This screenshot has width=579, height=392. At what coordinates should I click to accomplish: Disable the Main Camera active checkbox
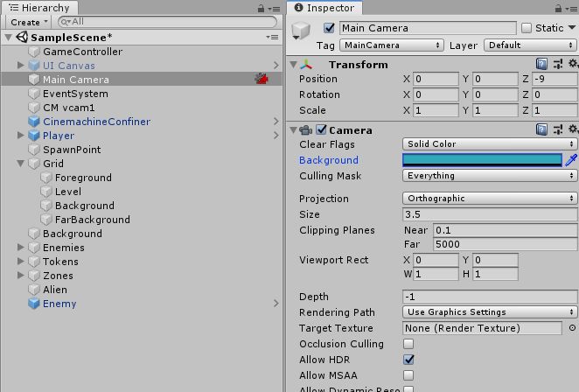330,28
